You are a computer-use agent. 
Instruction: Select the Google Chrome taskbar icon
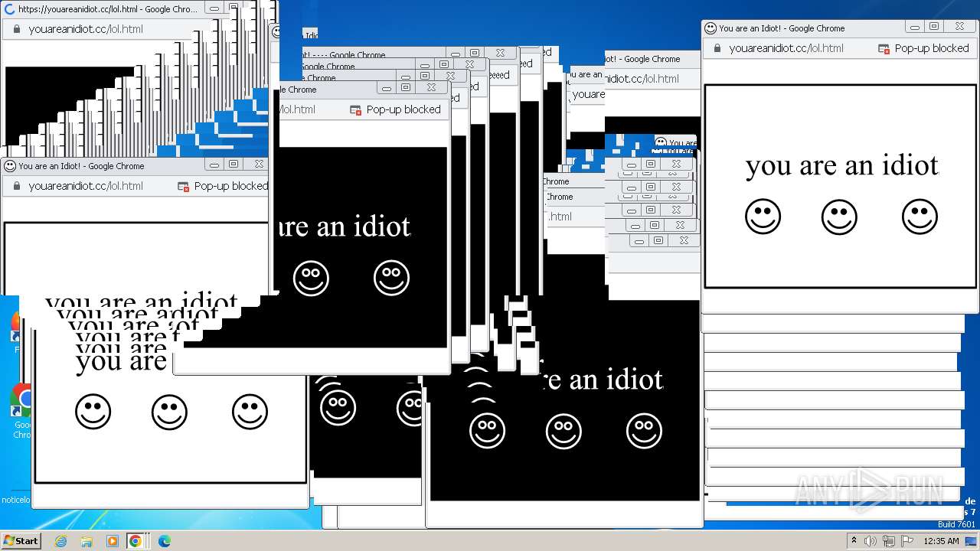(x=136, y=541)
